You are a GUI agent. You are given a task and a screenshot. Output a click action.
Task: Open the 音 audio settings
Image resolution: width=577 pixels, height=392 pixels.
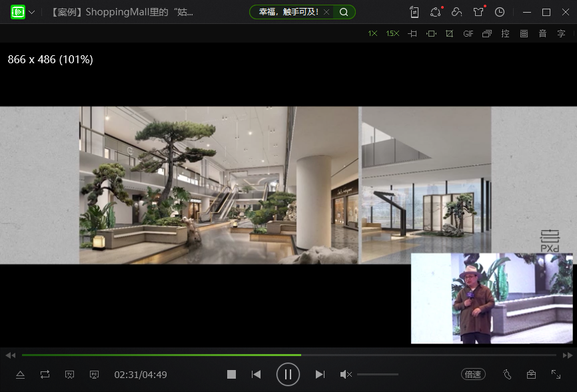point(542,33)
